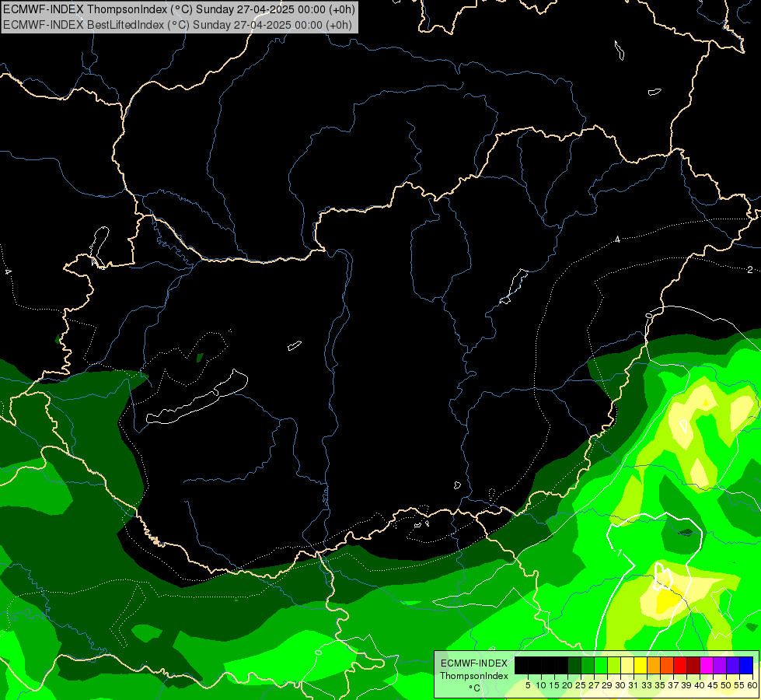Click the legend scale label 10
The width and height of the screenshot is (761, 700).
[x=541, y=685]
